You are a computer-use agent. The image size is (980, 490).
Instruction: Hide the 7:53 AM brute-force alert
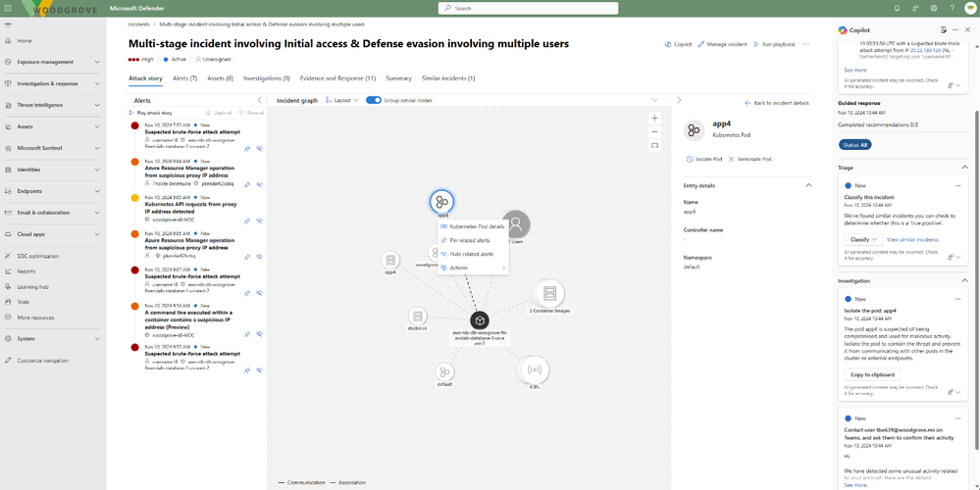point(259,149)
